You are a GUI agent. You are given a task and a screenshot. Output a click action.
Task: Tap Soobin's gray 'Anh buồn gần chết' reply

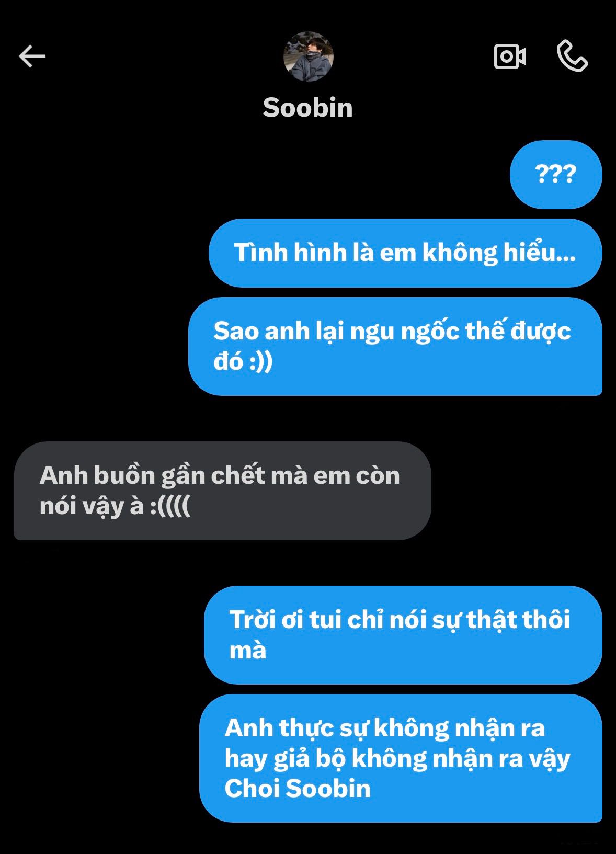point(223,491)
